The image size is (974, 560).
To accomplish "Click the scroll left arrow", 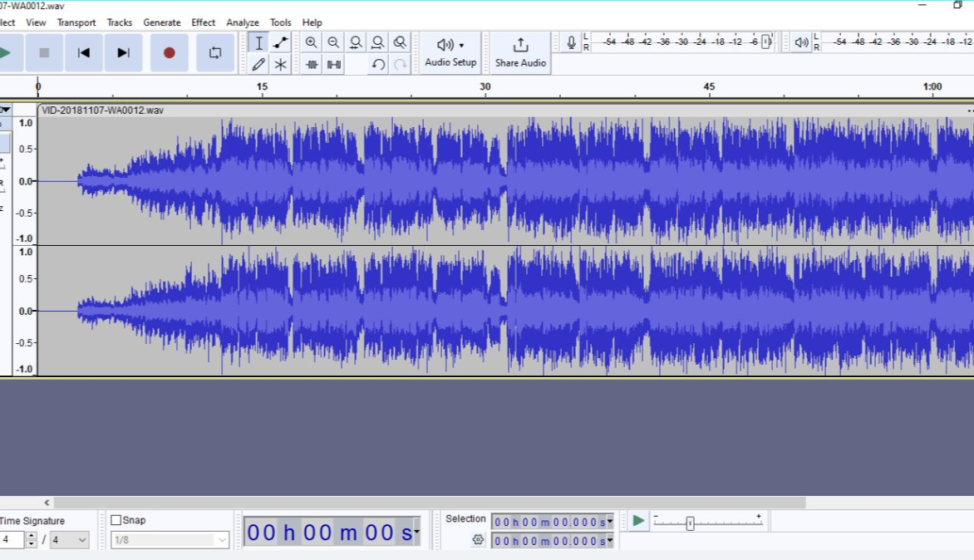I will pyautogui.click(x=47, y=503).
